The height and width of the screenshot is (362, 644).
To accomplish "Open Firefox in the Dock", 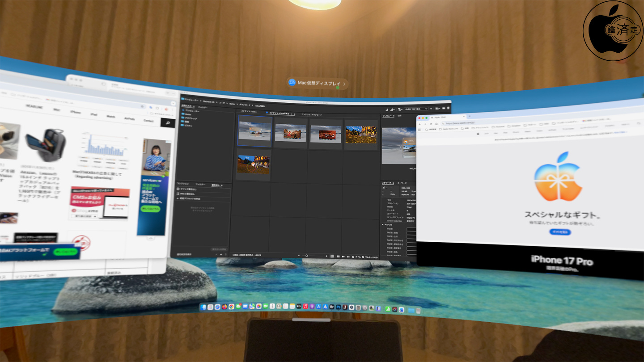I will [x=224, y=307].
